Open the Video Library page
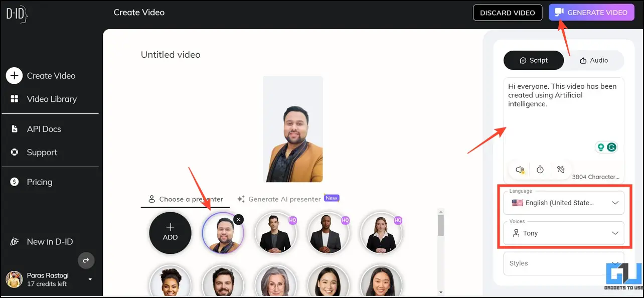This screenshot has height=298, width=644. [x=44, y=99]
